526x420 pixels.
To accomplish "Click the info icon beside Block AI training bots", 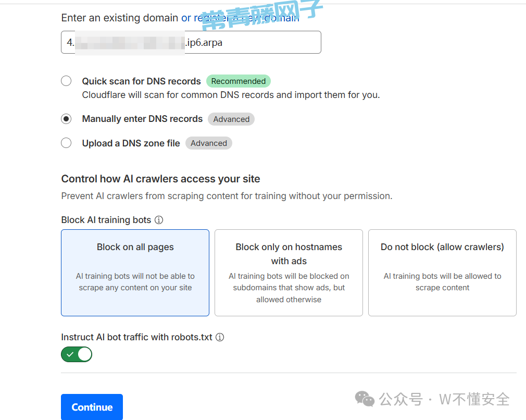I will (x=159, y=220).
